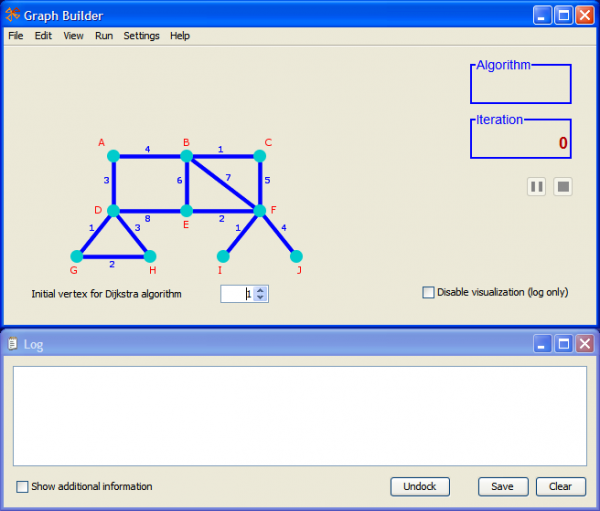
Task: Clear the log with Clear button
Action: pyautogui.click(x=561, y=487)
